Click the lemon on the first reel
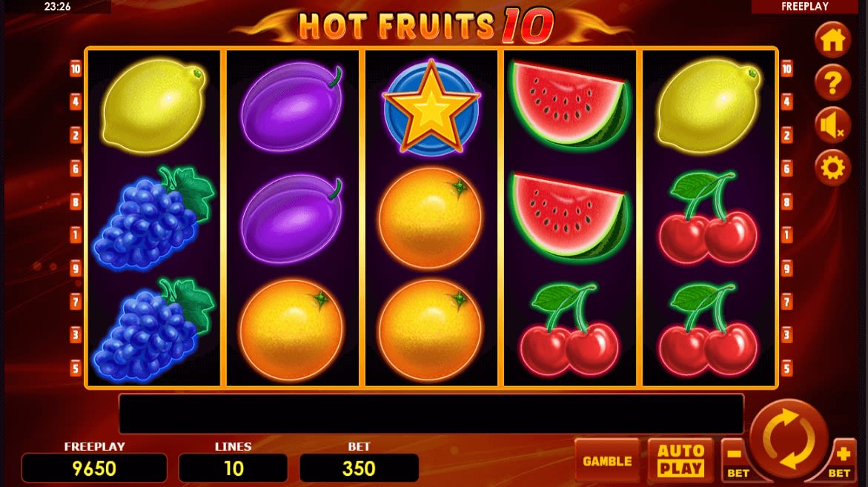 [153, 107]
